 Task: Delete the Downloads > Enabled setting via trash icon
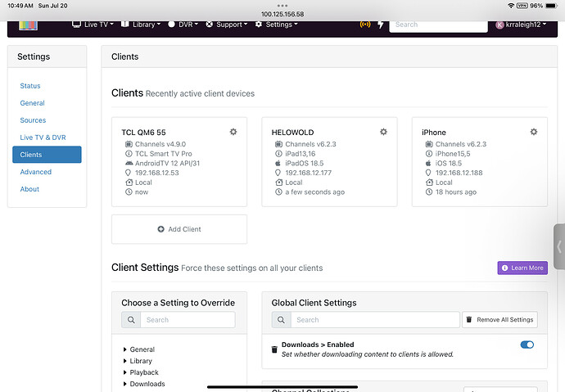[x=275, y=349]
